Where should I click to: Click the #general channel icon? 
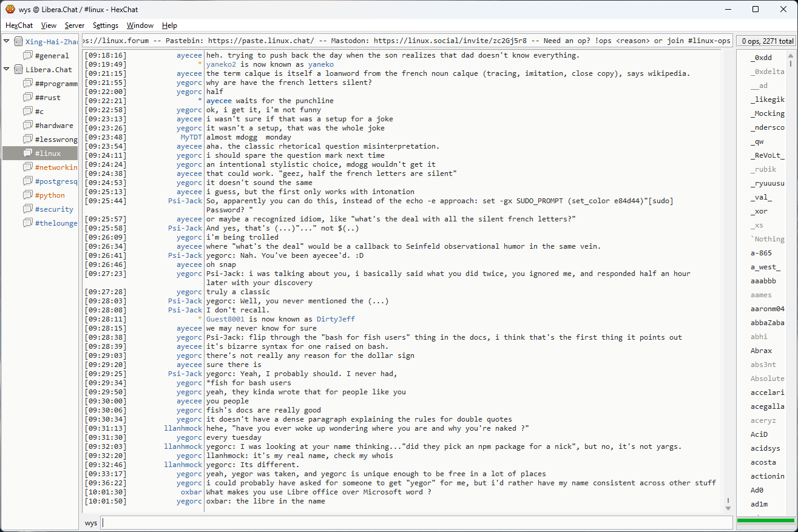point(28,56)
